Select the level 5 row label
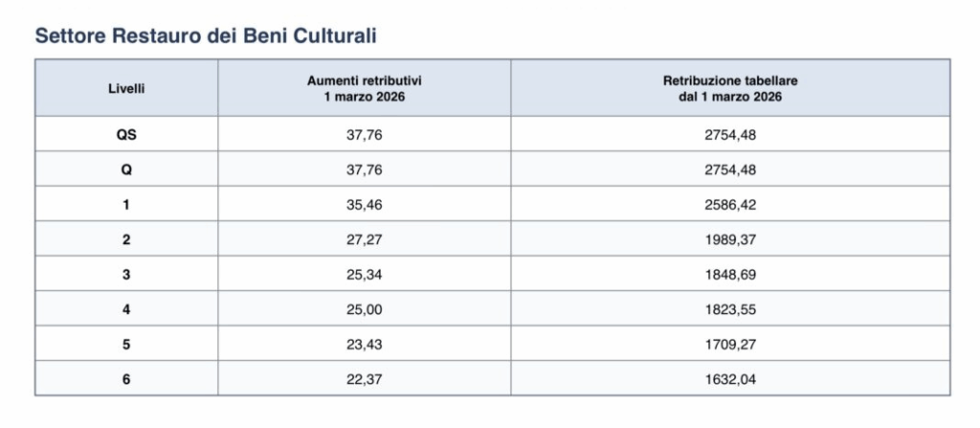 click(126, 343)
